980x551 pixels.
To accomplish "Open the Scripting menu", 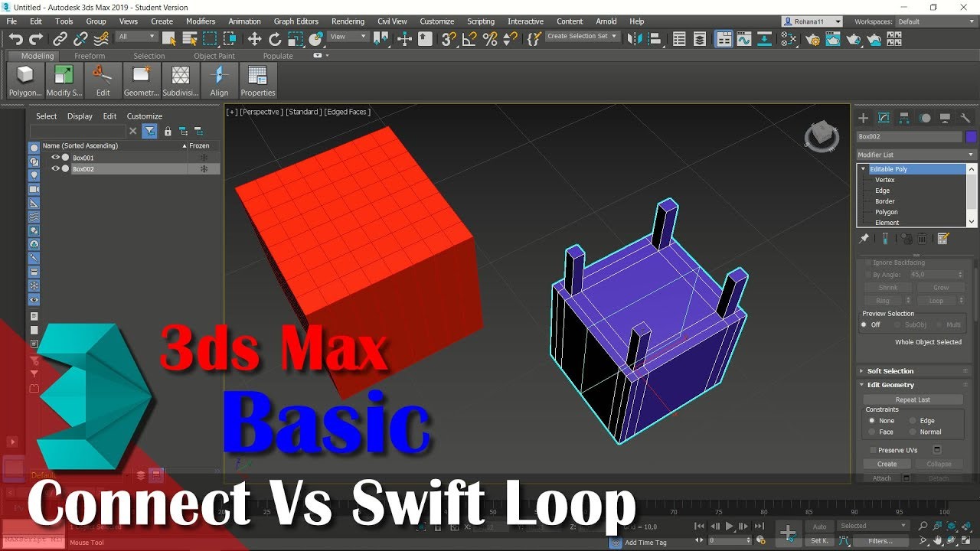I will pyautogui.click(x=481, y=21).
